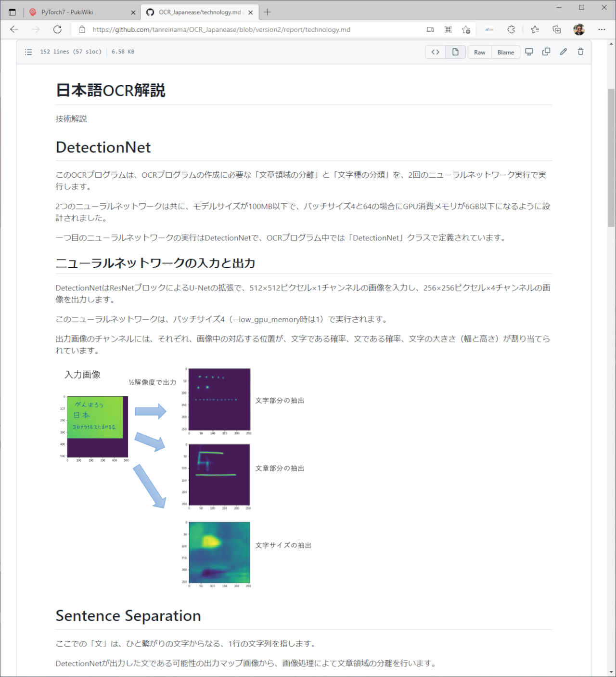Open file in GitHub Desktop icon
Screen dimensions: 616x677
coord(529,52)
